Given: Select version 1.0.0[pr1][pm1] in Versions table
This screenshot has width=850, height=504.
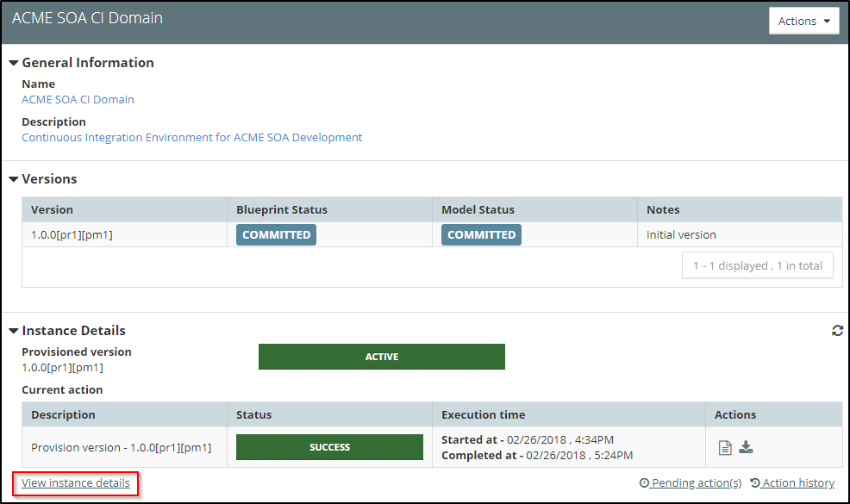Looking at the screenshot, I should 72,234.
